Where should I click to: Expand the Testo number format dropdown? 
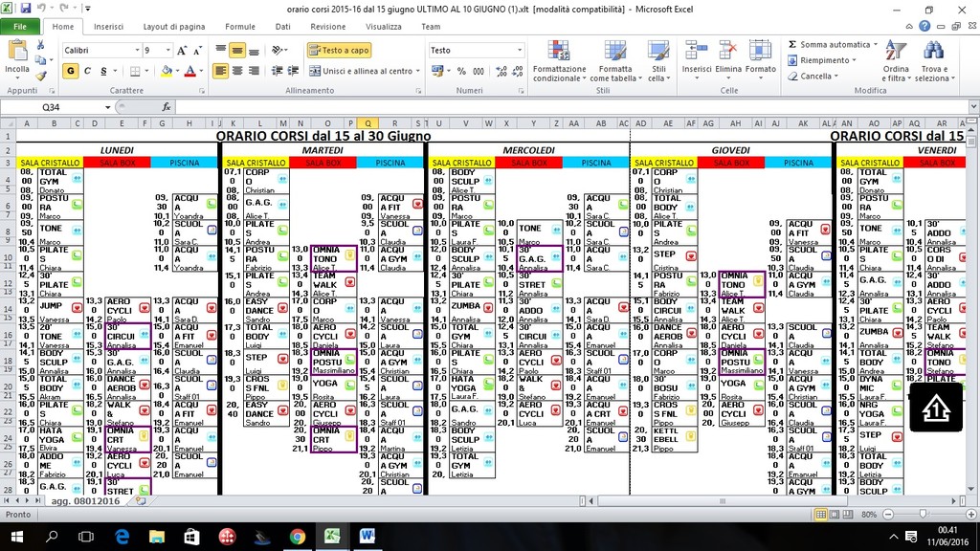(x=520, y=50)
